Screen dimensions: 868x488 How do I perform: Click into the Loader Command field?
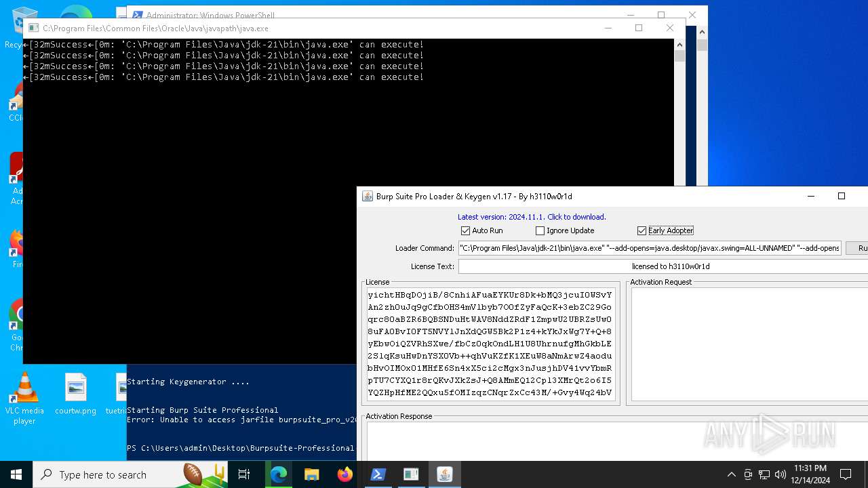click(x=650, y=248)
